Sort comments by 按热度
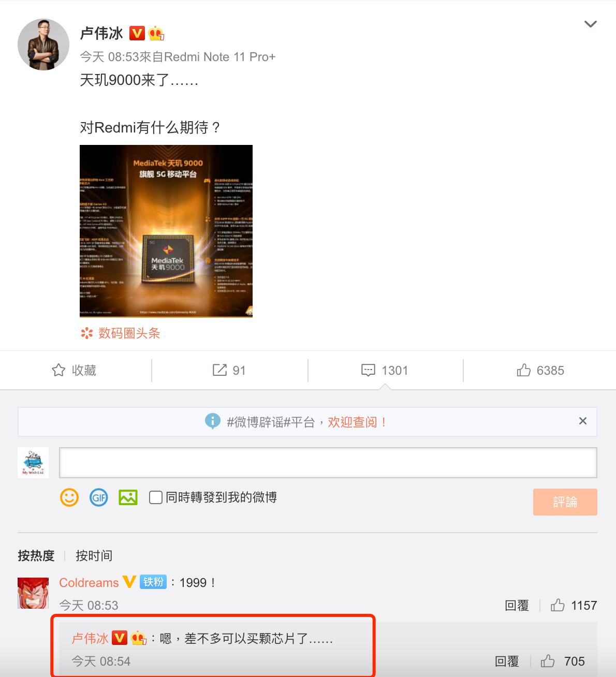 tap(36, 556)
